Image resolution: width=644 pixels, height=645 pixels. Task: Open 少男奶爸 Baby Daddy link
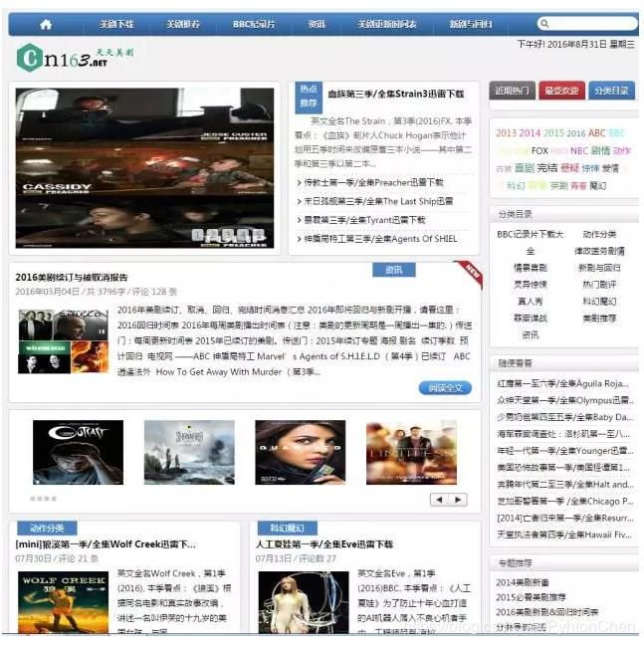(x=565, y=417)
